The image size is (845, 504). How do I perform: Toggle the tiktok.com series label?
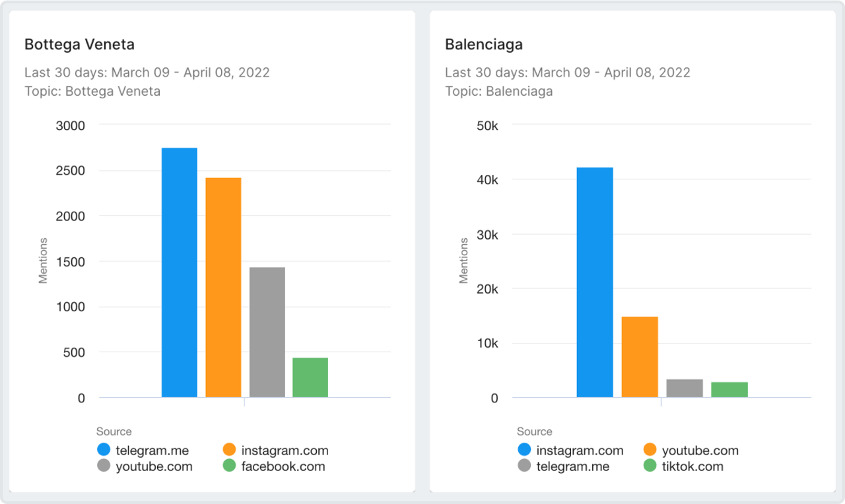pyautogui.click(x=693, y=466)
